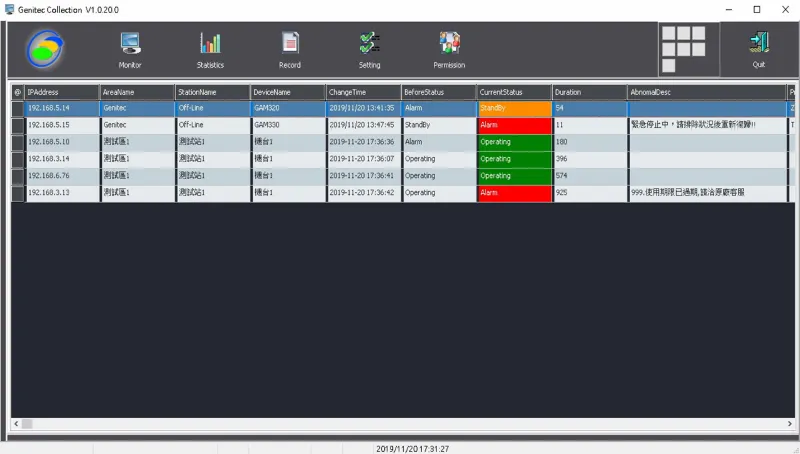Select row header of 192.168.6.76

18,175
